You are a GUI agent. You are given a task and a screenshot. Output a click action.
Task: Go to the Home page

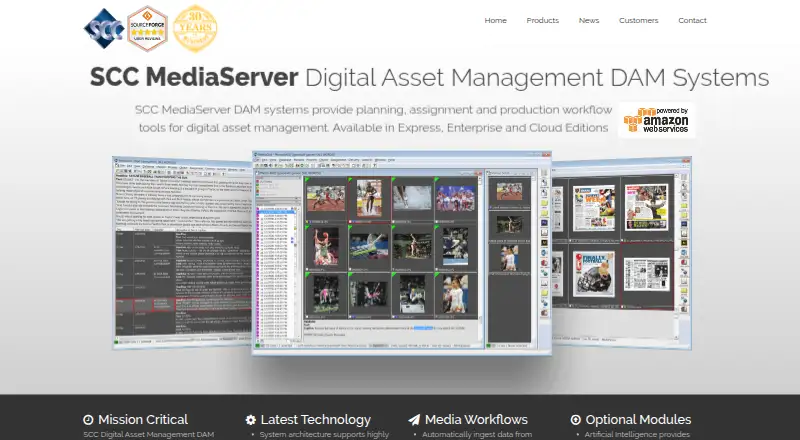coord(495,20)
